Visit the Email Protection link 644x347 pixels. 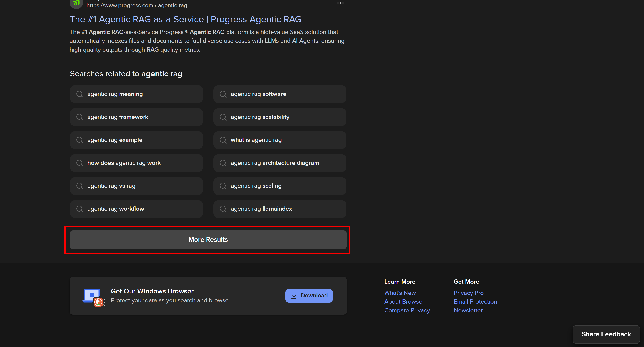[x=475, y=301]
